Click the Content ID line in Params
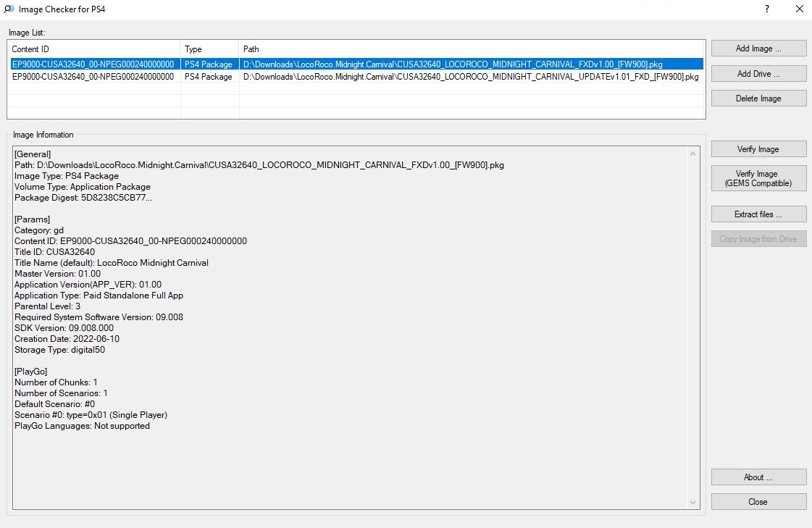 coord(130,241)
